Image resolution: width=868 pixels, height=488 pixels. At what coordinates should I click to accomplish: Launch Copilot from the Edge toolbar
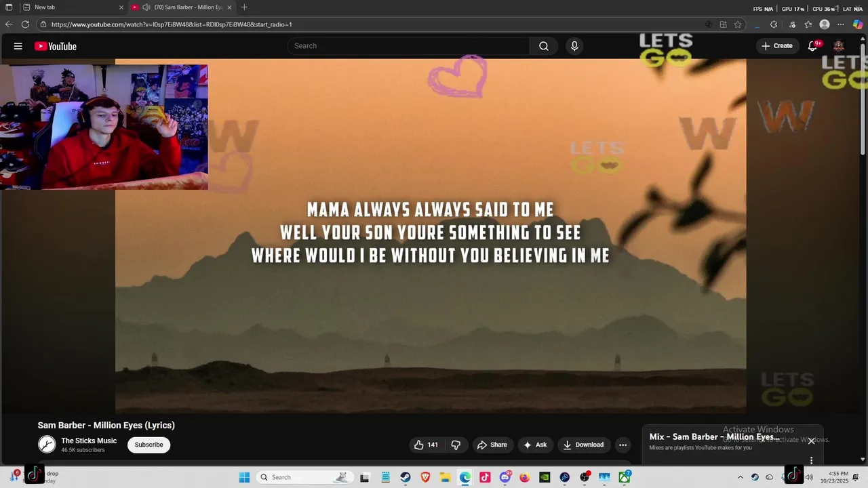point(858,24)
